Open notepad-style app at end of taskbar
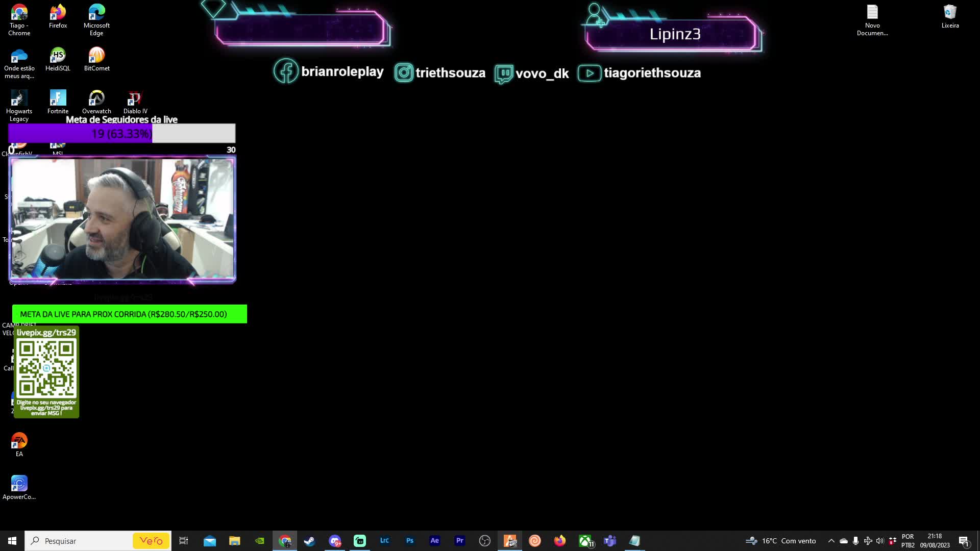The image size is (980, 551). (x=634, y=541)
